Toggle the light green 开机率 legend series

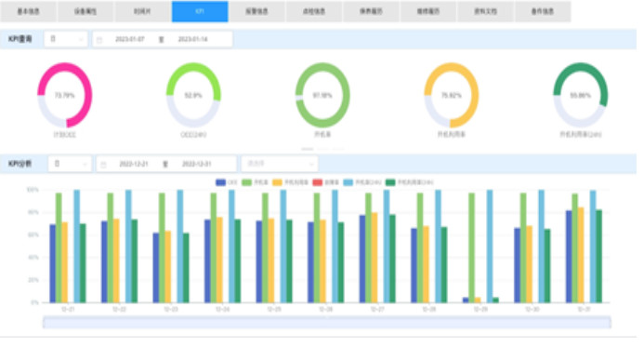pyautogui.click(x=256, y=182)
